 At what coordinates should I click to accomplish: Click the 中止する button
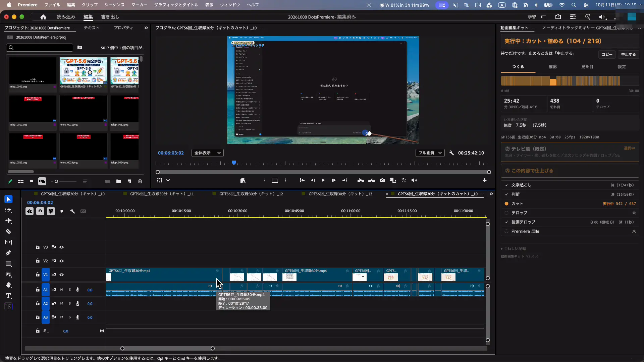[x=628, y=54]
